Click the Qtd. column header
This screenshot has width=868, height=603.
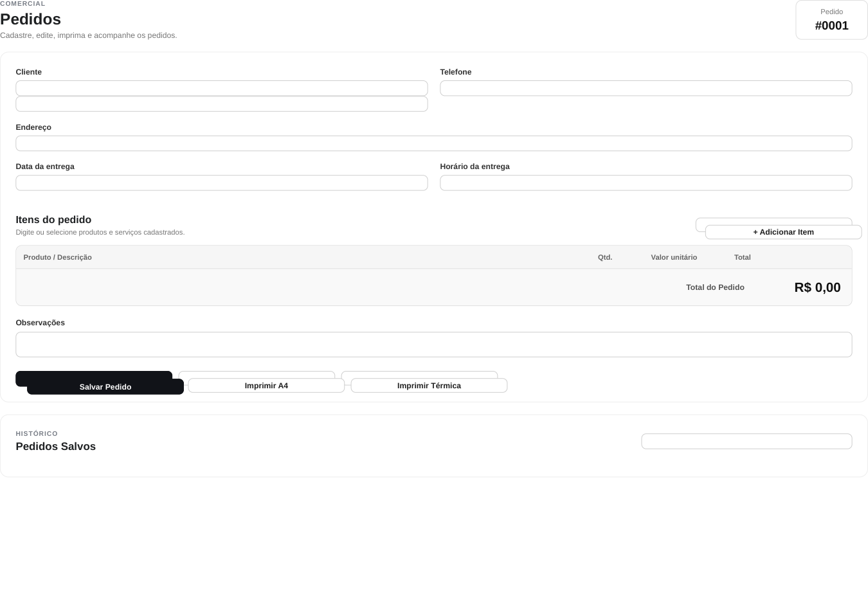[605, 257]
